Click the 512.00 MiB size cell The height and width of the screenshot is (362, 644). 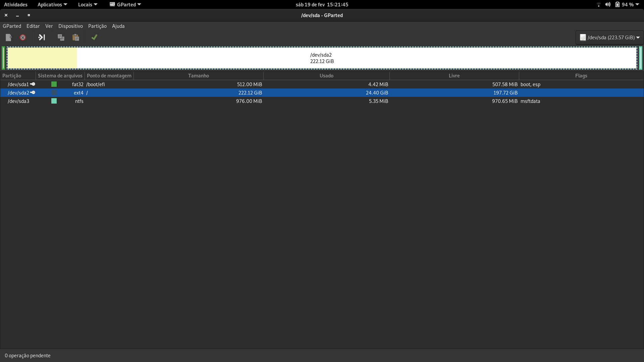click(x=250, y=84)
